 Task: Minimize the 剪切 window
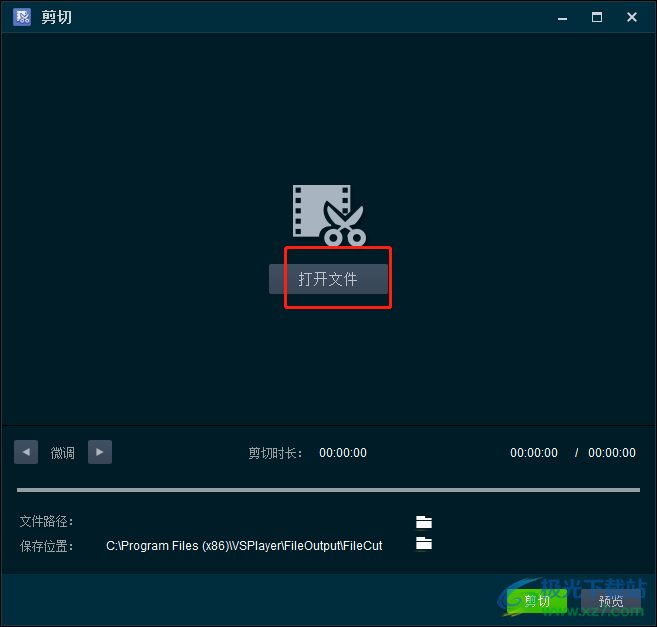pyautogui.click(x=562, y=18)
